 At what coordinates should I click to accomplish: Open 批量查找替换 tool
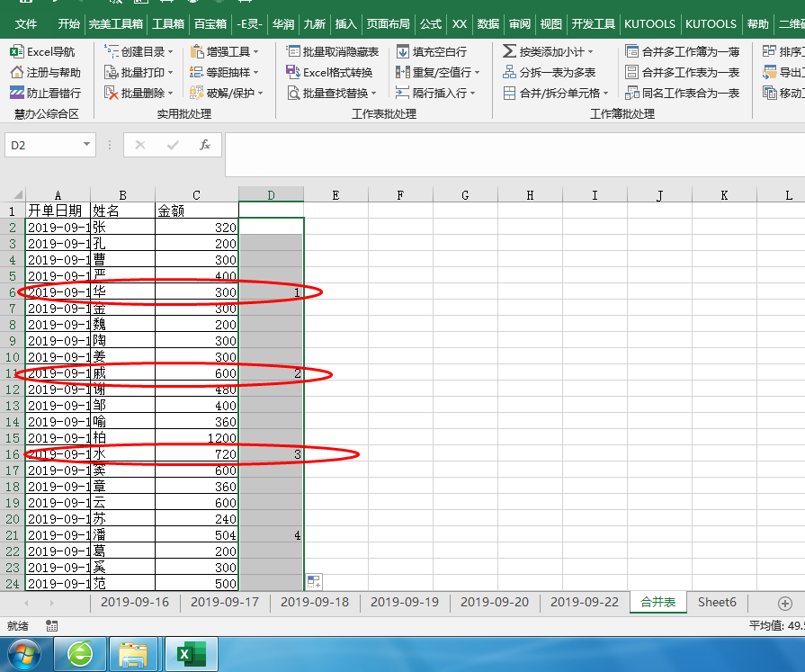(332, 93)
